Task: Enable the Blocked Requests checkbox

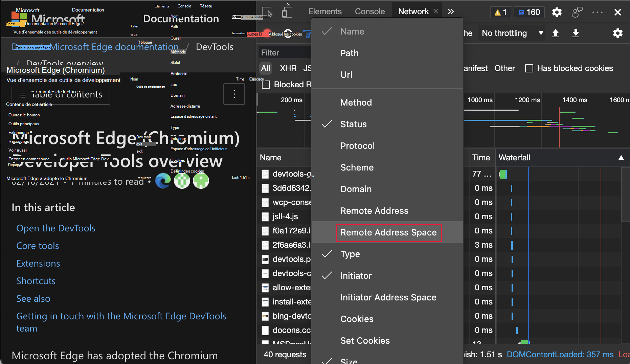Action: coord(266,85)
